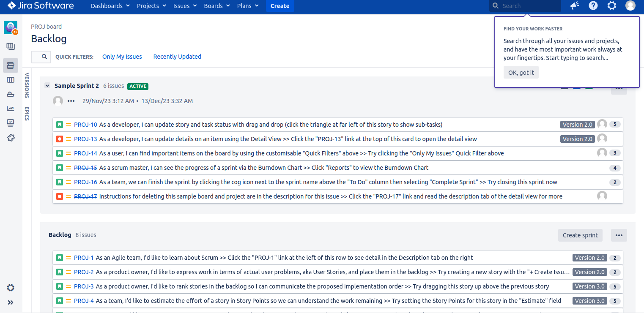Click the Create sprint button

click(x=580, y=235)
